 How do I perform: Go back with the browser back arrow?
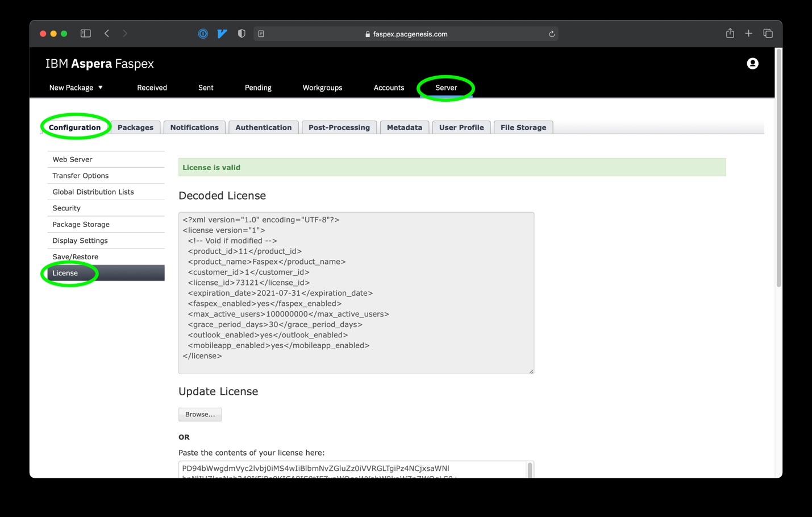tap(107, 34)
